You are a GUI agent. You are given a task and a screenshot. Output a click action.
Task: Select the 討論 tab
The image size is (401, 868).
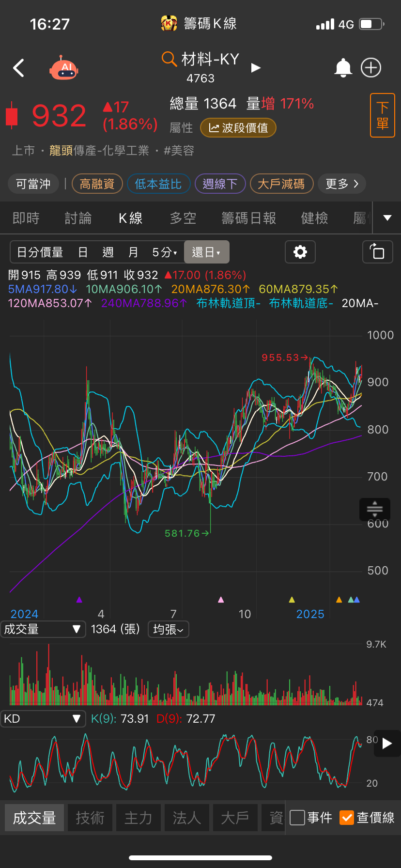[78, 218]
